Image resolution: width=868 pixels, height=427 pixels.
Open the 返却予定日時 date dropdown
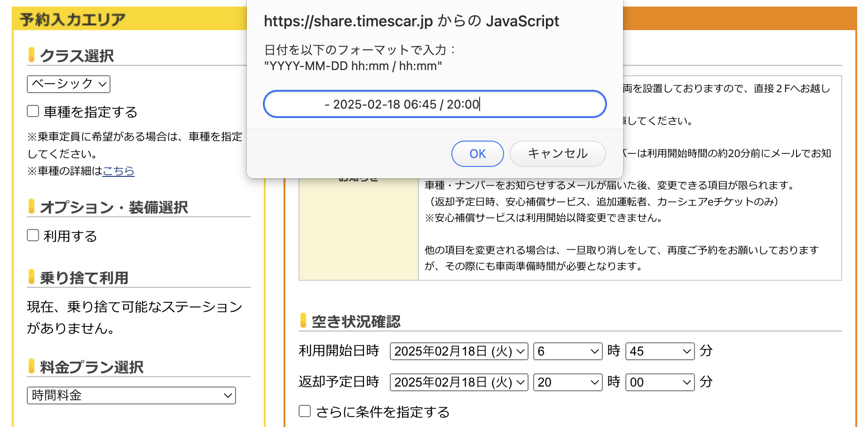(458, 382)
